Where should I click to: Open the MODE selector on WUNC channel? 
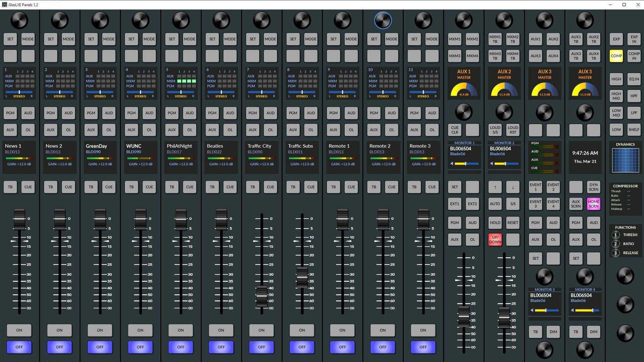click(x=149, y=39)
